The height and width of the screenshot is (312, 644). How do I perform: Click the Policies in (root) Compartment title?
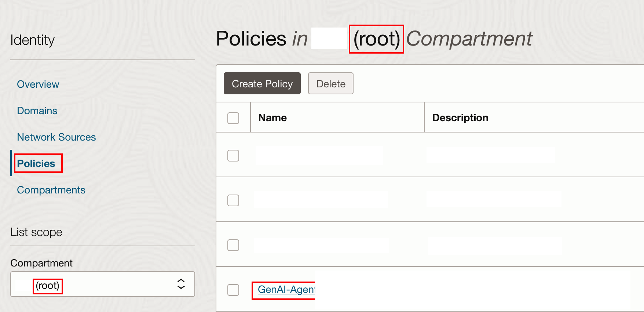pos(374,39)
